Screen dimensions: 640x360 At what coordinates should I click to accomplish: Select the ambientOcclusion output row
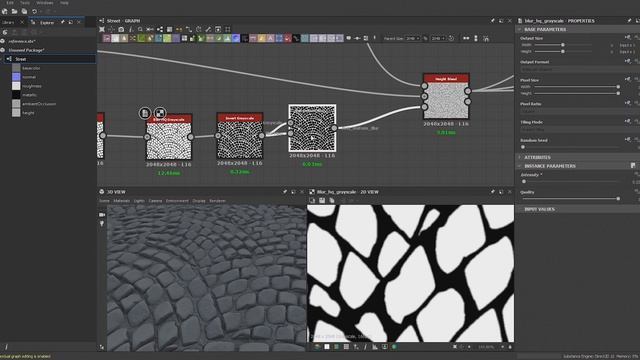pos(39,104)
